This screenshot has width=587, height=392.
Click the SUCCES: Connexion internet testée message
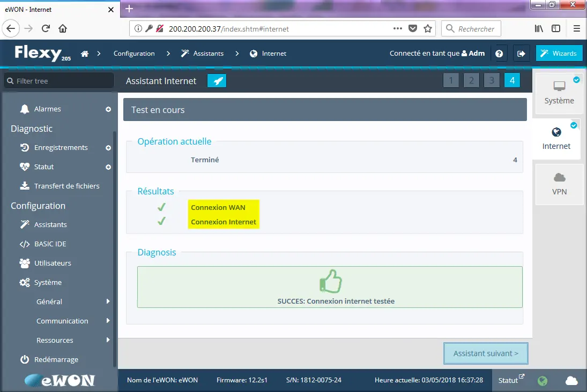pyautogui.click(x=336, y=301)
